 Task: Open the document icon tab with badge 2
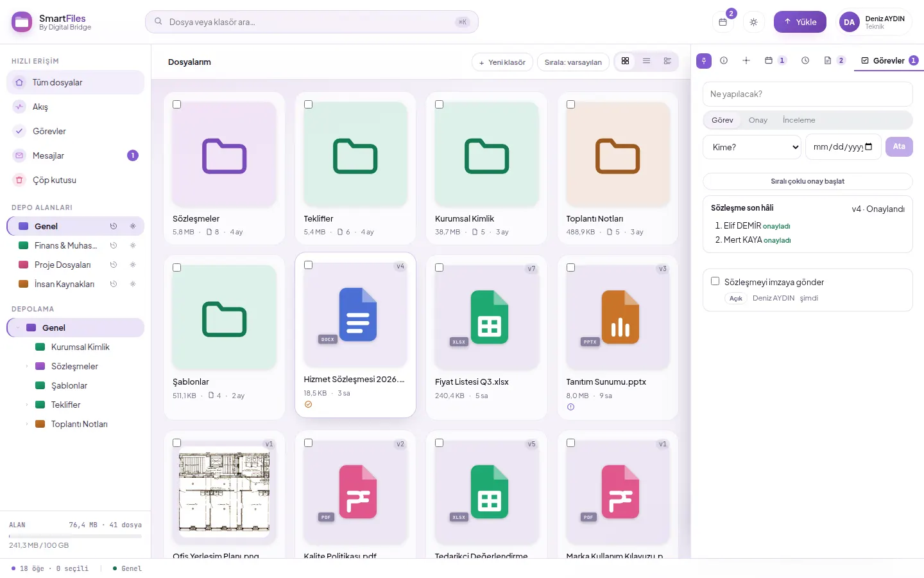[x=834, y=60]
